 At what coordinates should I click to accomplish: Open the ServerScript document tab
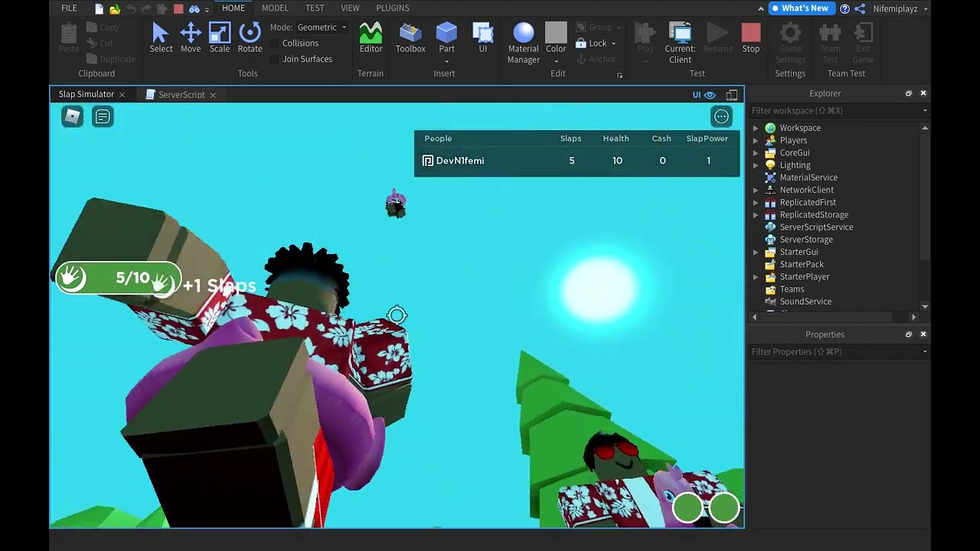click(181, 95)
